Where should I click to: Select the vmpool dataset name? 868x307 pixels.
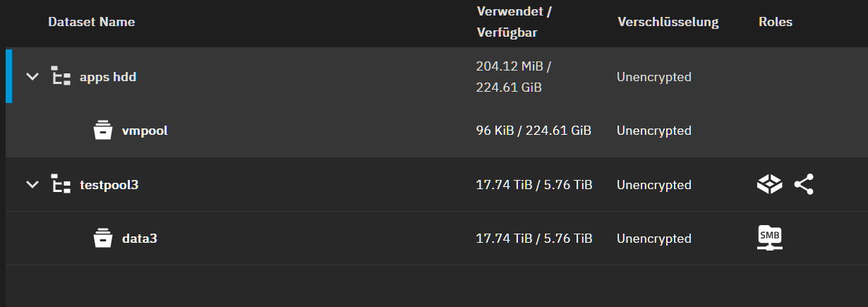(x=145, y=131)
